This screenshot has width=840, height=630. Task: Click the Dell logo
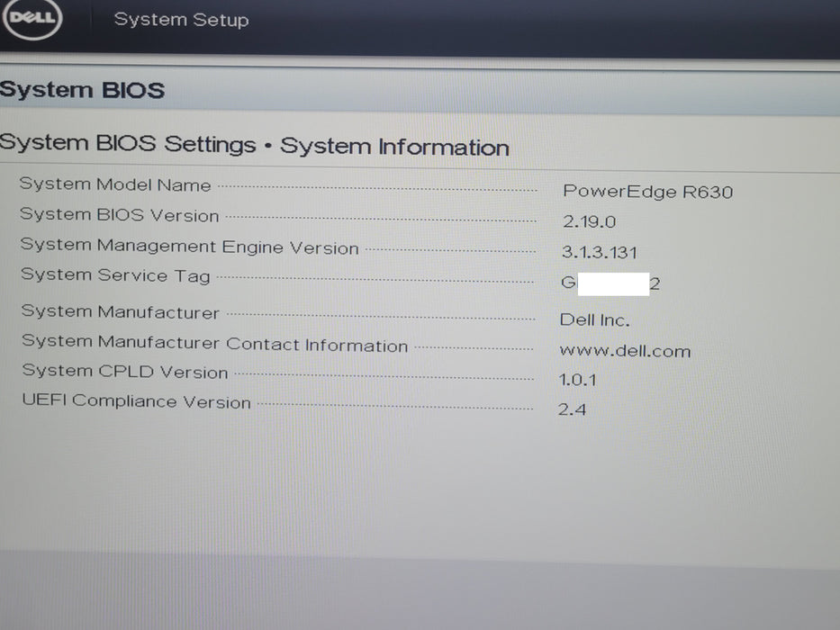pos(32,18)
